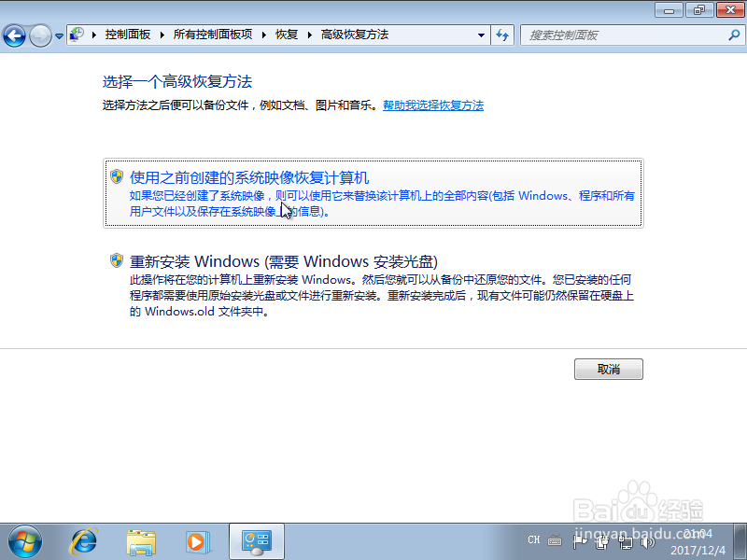This screenshot has height=560, width=747.
Task: Open the 帮助我选择恢复方法 link
Action: pyautogui.click(x=433, y=105)
